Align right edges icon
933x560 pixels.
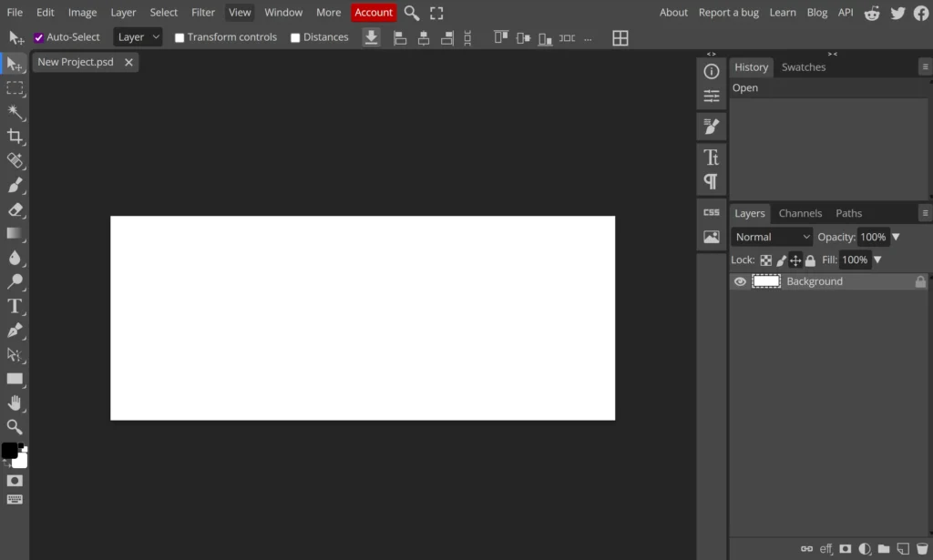coord(446,38)
